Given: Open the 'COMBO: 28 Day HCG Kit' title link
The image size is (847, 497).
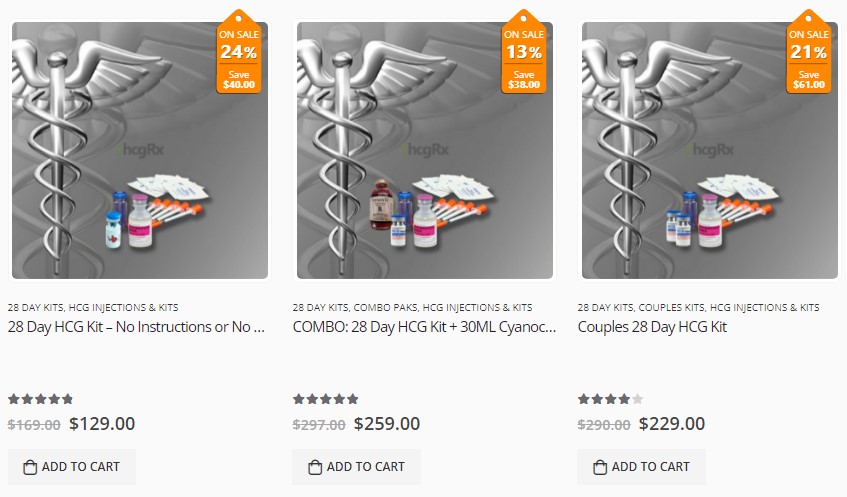Looking at the screenshot, I should click(x=424, y=327).
